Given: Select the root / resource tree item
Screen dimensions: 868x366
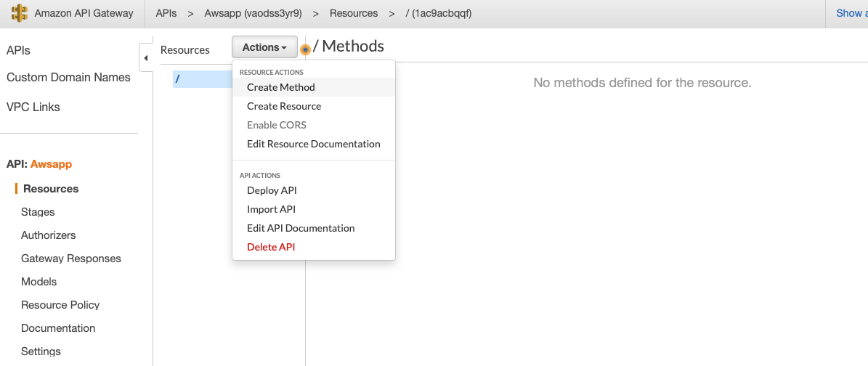Looking at the screenshot, I should [x=202, y=78].
